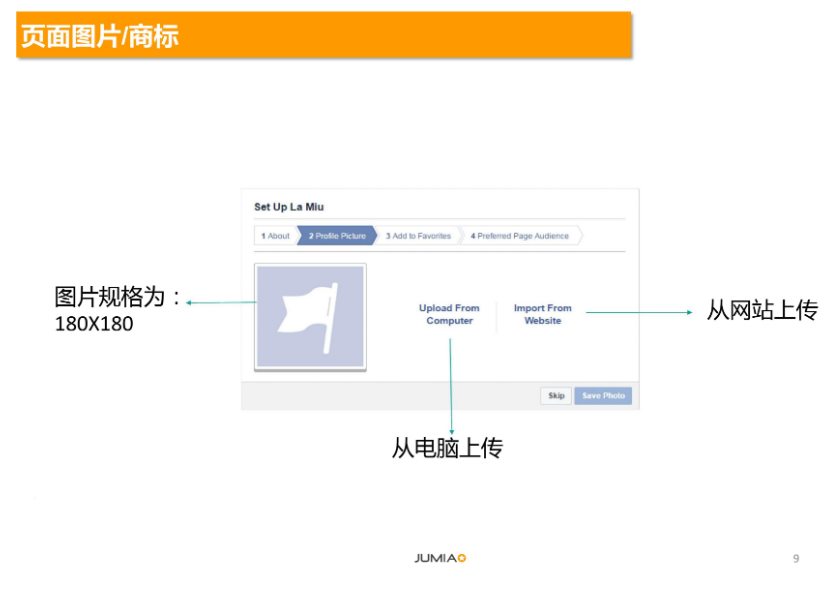The width and height of the screenshot is (836, 592).
Task: Click the chevron edge of step 2
Action: (377, 236)
